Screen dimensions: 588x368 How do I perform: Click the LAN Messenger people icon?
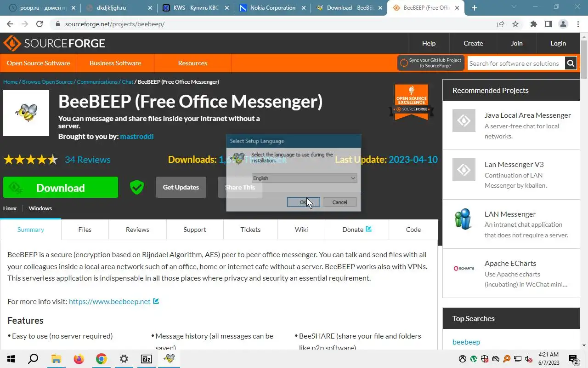coord(464,219)
